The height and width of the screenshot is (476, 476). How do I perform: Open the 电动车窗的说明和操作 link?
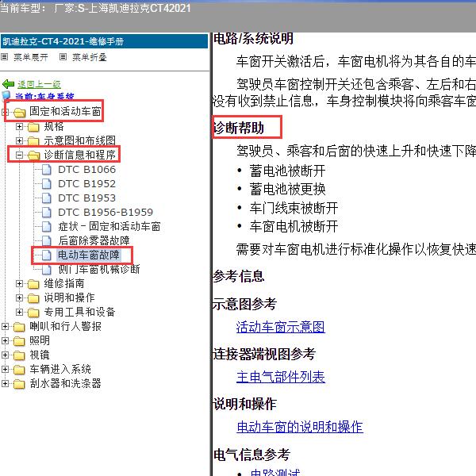(300, 427)
